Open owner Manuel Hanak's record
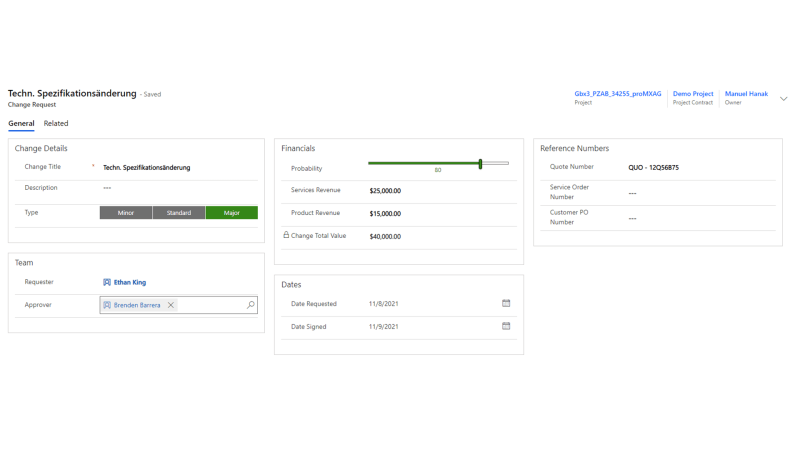Image resolution: width=800 pixels, height=450 pixels. point(746,94)
